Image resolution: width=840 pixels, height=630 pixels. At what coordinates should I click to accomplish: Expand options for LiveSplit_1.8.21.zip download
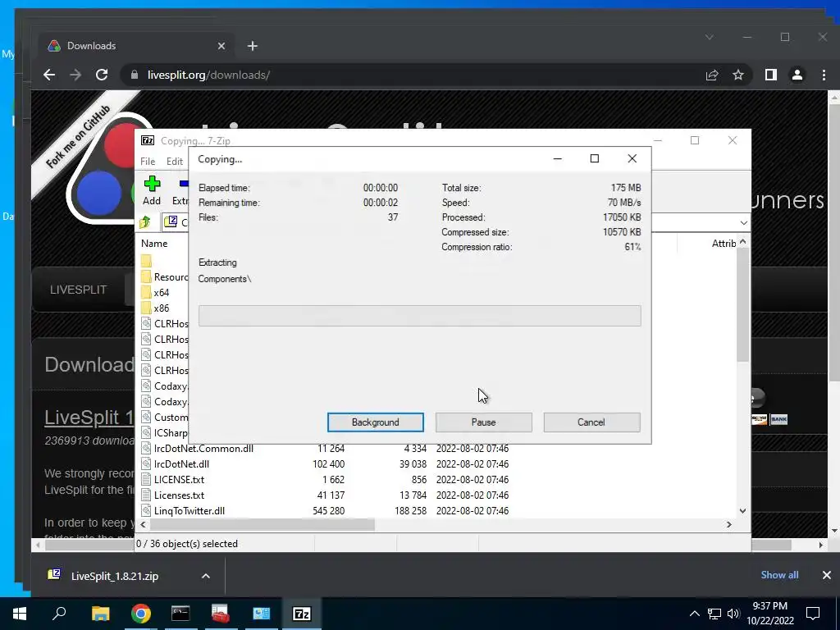coord(206,577)
